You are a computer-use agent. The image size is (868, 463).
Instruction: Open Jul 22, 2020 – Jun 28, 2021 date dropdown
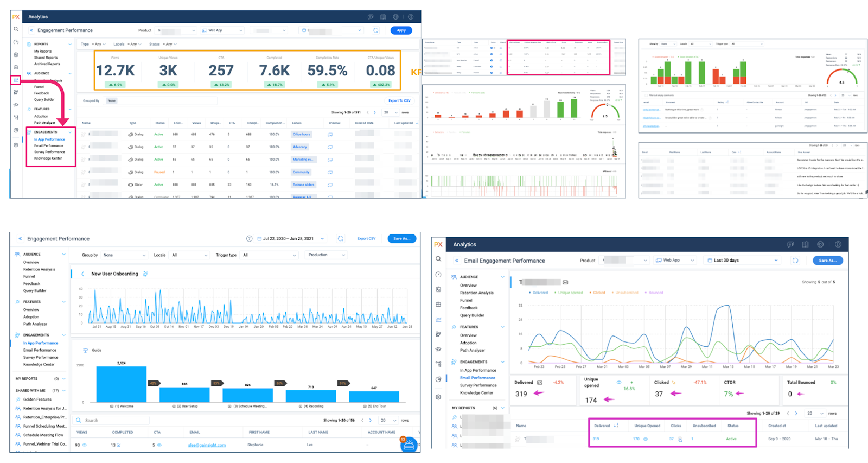point(291,238)
